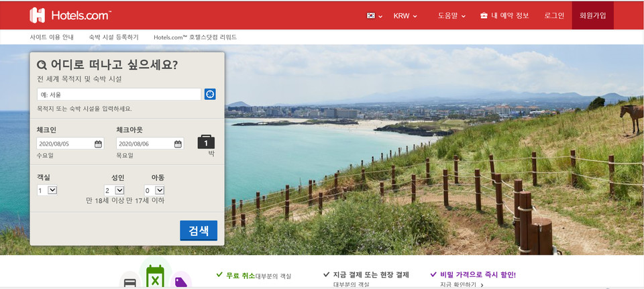Click the 회원가입 sign-up button
The width and height of the screenshot is (644, 289).
(592, 15)
